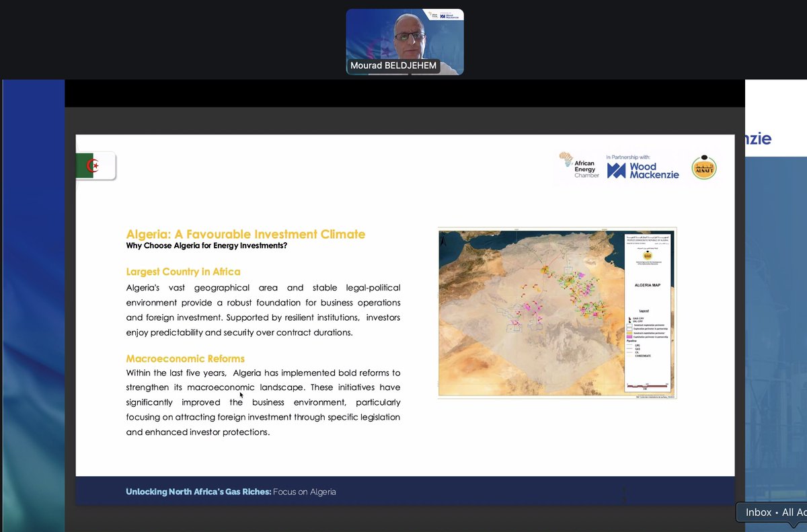This screenshot has width=807, height=532.
Task: Click the 'Macroeconomic Reforms' heading
Action: 186,358
